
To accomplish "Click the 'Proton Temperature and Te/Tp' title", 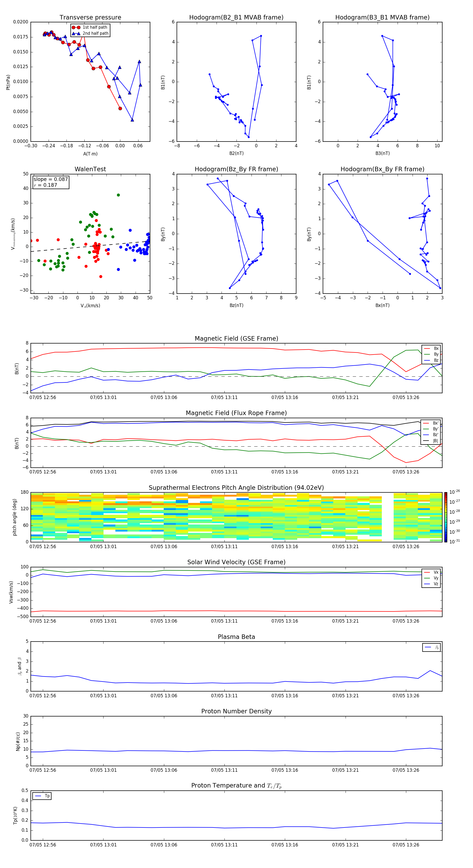I will (236, 786).
